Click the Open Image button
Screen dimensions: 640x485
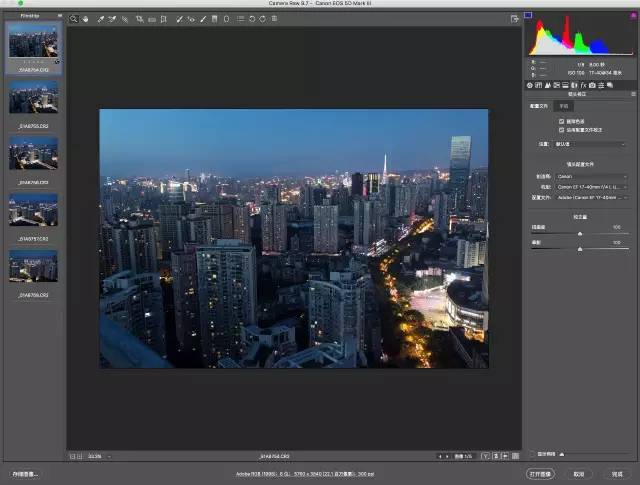click(540, 473)
